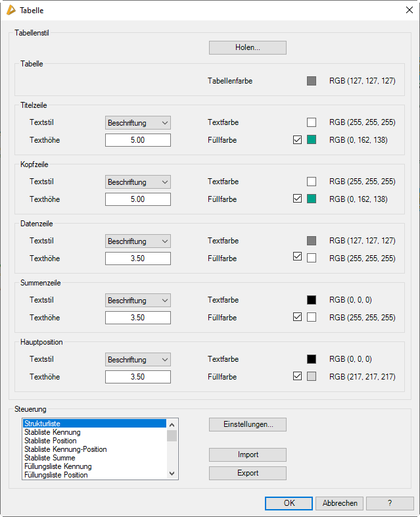Open Einstellungen... for the selected list
This screenshot has width=420, height=517.
pos(247,424)
